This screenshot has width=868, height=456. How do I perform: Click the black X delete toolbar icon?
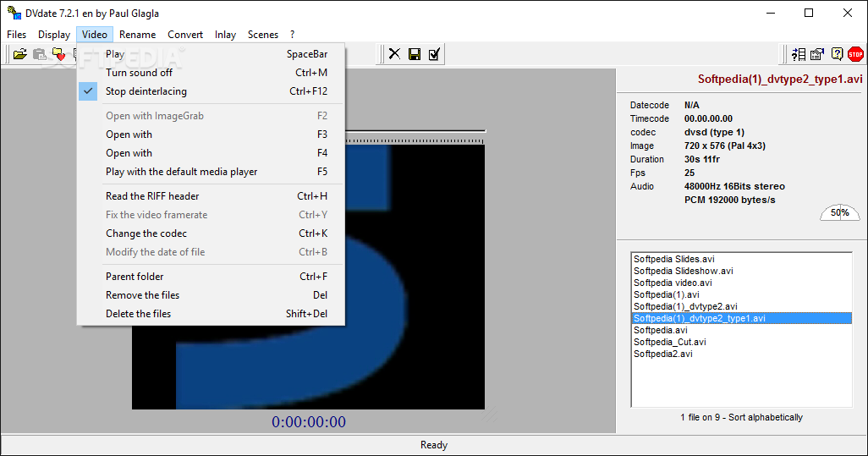(394, 53)
